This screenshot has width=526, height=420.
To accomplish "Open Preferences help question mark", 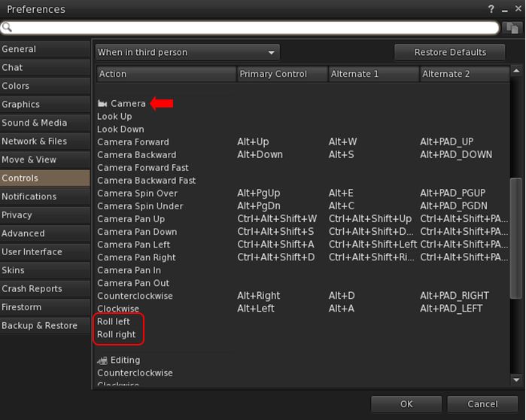I will [491, 9].
